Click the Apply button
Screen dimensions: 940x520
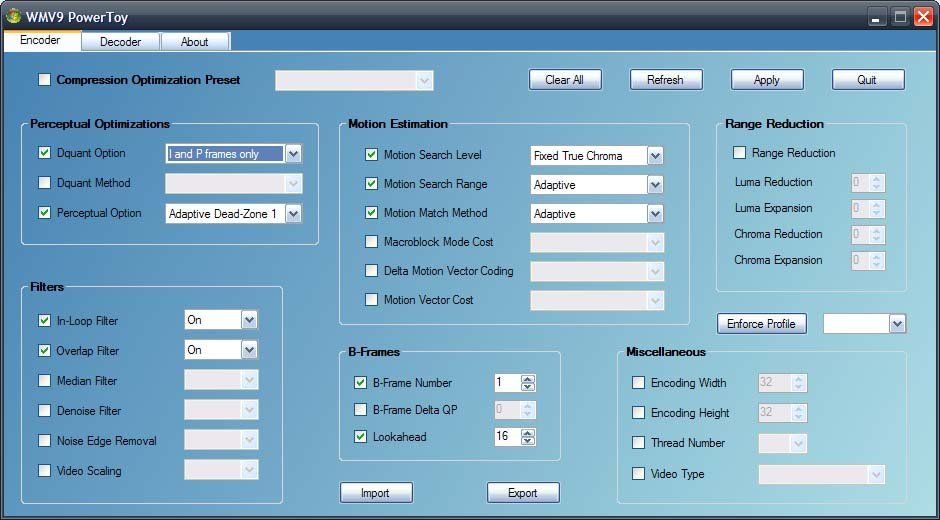tap(767, 80)
